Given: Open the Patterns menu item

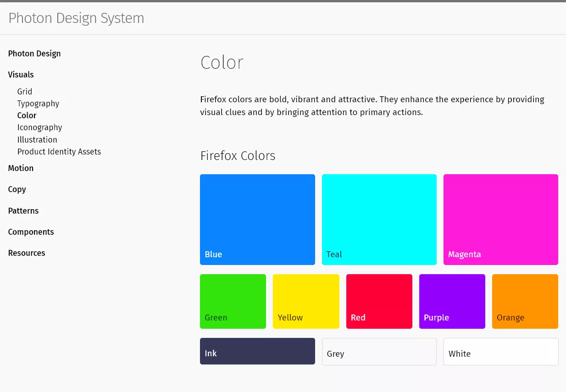Looking at the screenshot, I should coord(23,211).
